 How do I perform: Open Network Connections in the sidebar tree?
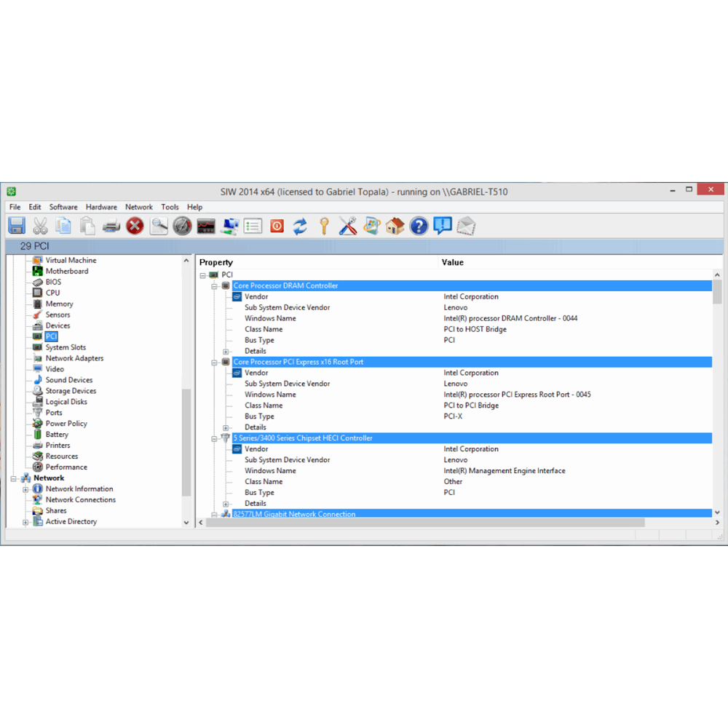tap(81, 499)
